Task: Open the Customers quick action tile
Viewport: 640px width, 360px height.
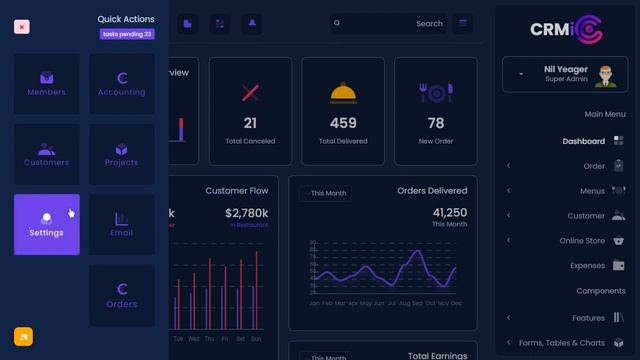Action: [x=47, y=154]
